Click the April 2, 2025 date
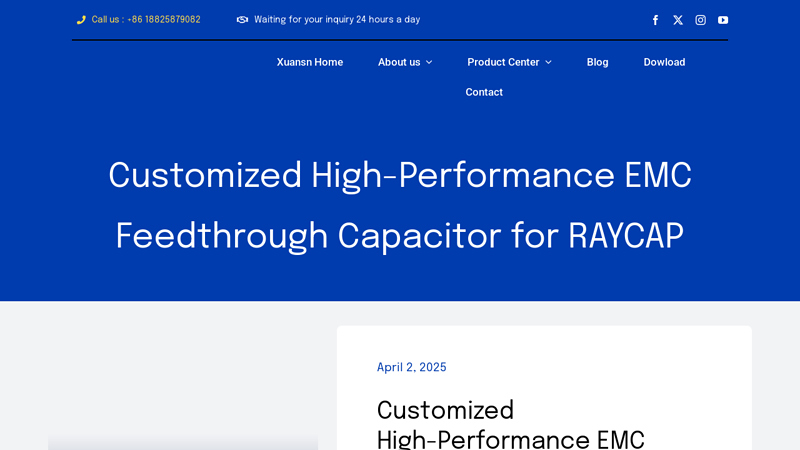 [411, 367]
